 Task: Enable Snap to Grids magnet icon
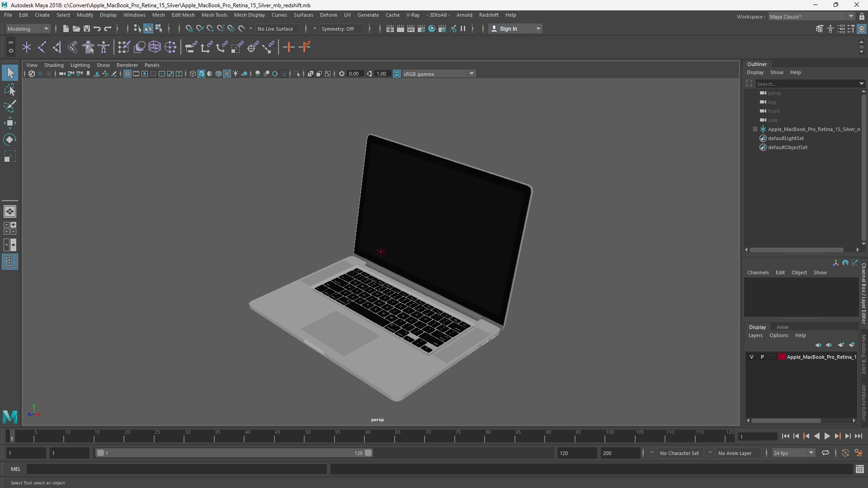pyautogui.click(x=189, y=28)
